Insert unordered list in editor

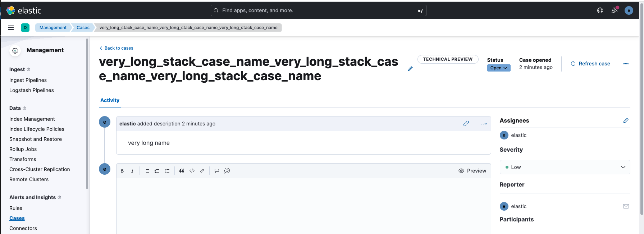pyautogui.click(x=147, y=171)
